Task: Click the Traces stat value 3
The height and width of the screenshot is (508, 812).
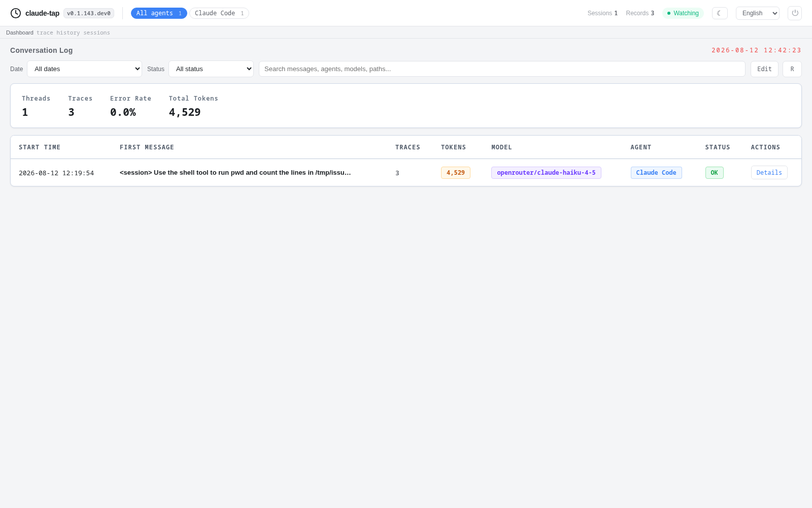Action: (72, 112)
